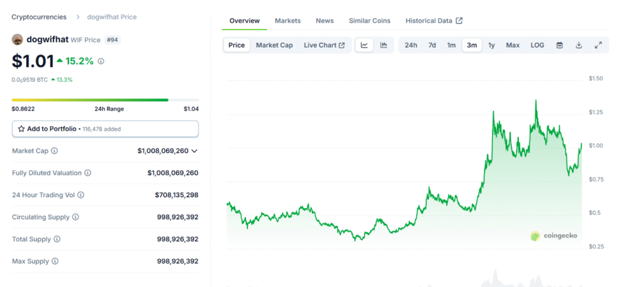Viewport: 644px width, 287px height.
Task: Open the calendar date range picker
Action: [559, 45]
